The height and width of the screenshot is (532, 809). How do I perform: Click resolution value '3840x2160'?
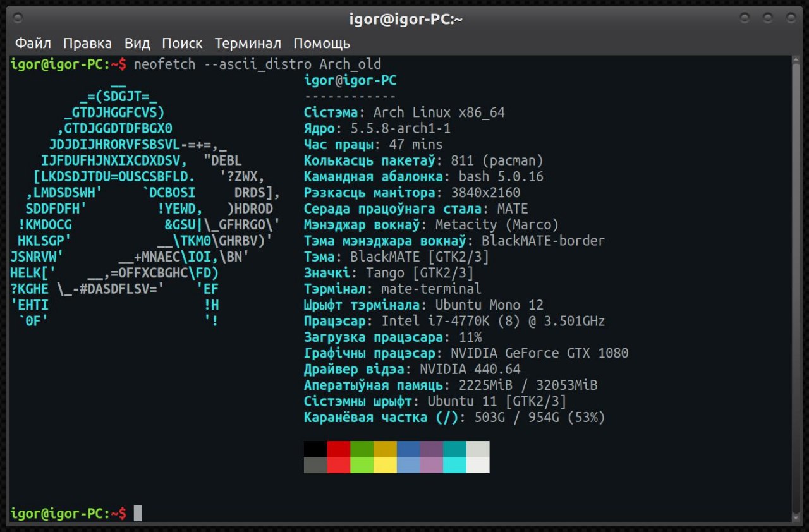486,193
